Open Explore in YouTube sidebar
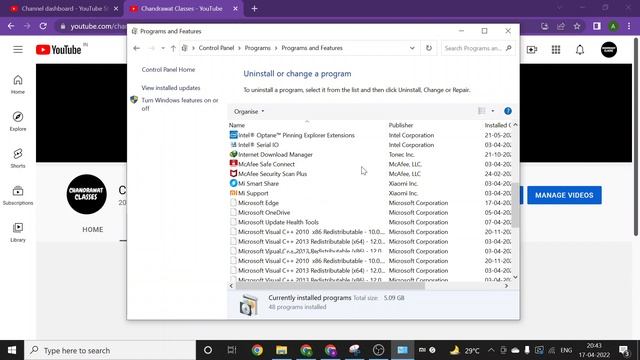The width and height of the screenshot is (640, 360). coord(18,121)
